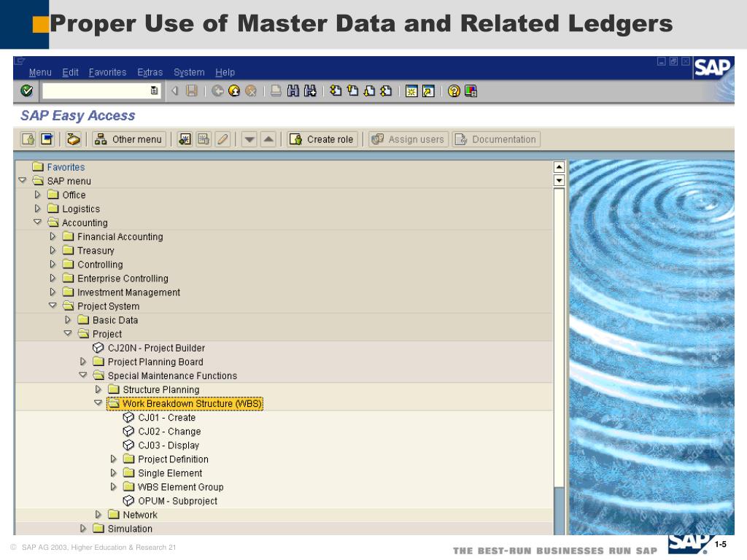This screenshot has height=560, width=747.
Task: Expand the Logistics folder
Action: click(x=38, y=209)
